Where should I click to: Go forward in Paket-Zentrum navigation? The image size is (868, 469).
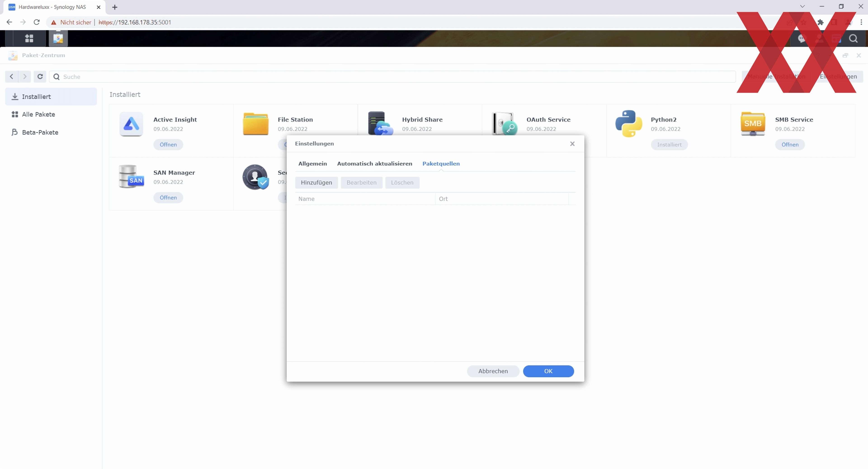(x=24, y=76)
